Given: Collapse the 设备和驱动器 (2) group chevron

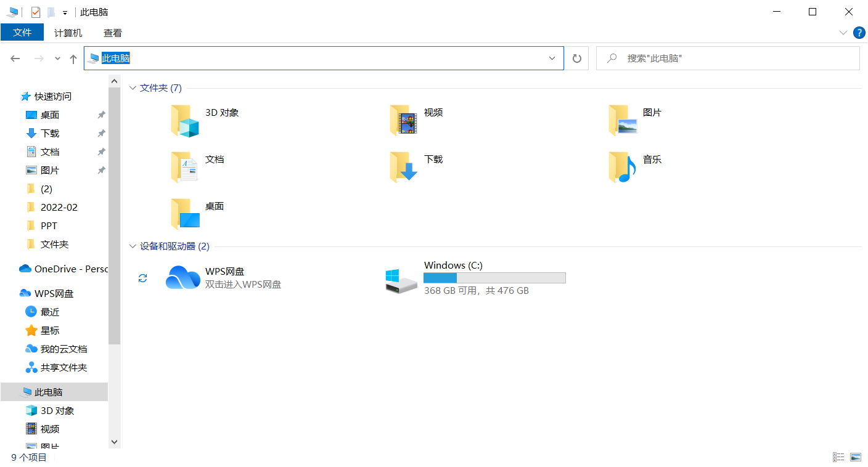Looking at the screenshot, I should (x=133, y=246).
